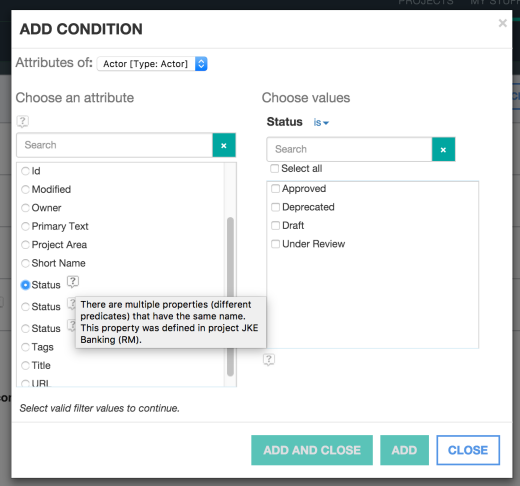Close dialog with top-right X icon
This screenshot has height=486, width=520.
coord(503,23)
